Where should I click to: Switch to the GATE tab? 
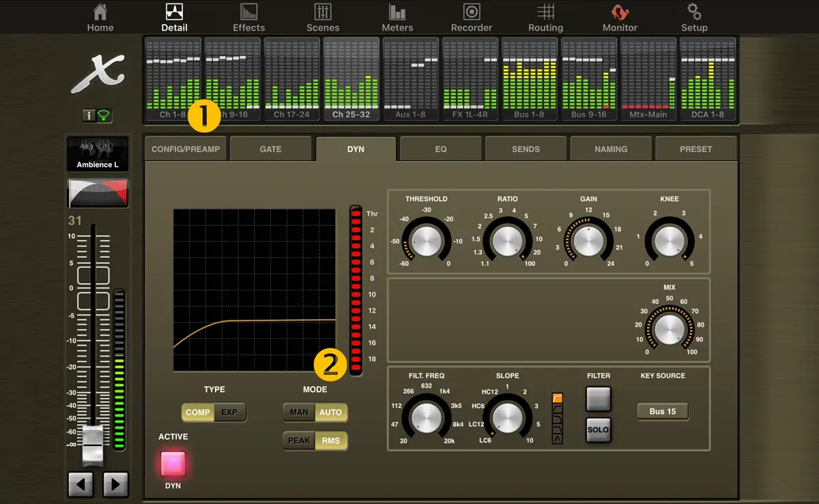coord(270,149)
